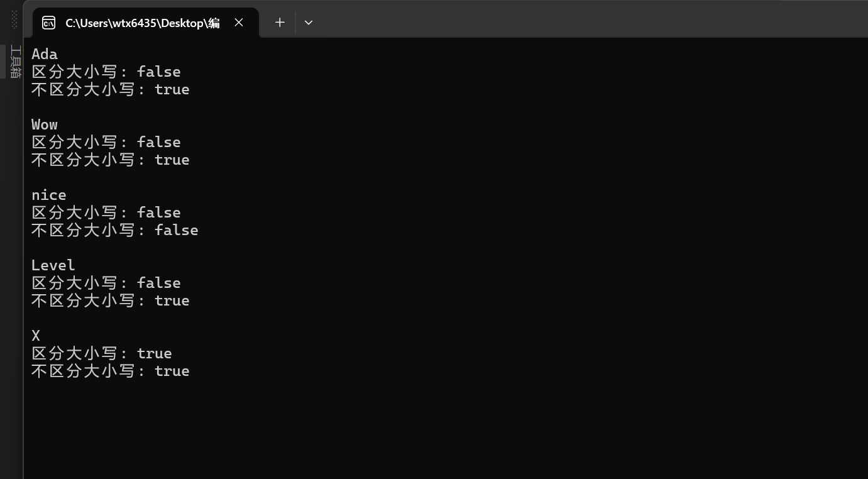The image size is (868, 479).
Task: Click the output line "nice"
Action: [49, 195]
